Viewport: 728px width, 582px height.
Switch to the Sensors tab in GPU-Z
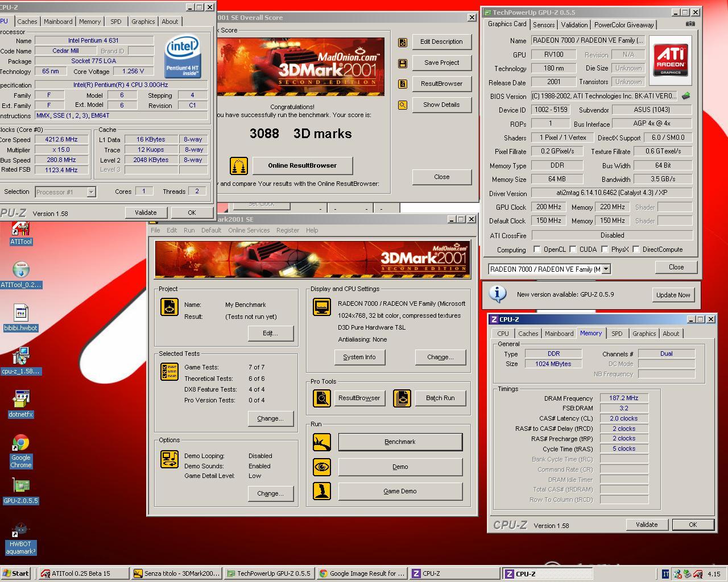(x=544, y=25)
